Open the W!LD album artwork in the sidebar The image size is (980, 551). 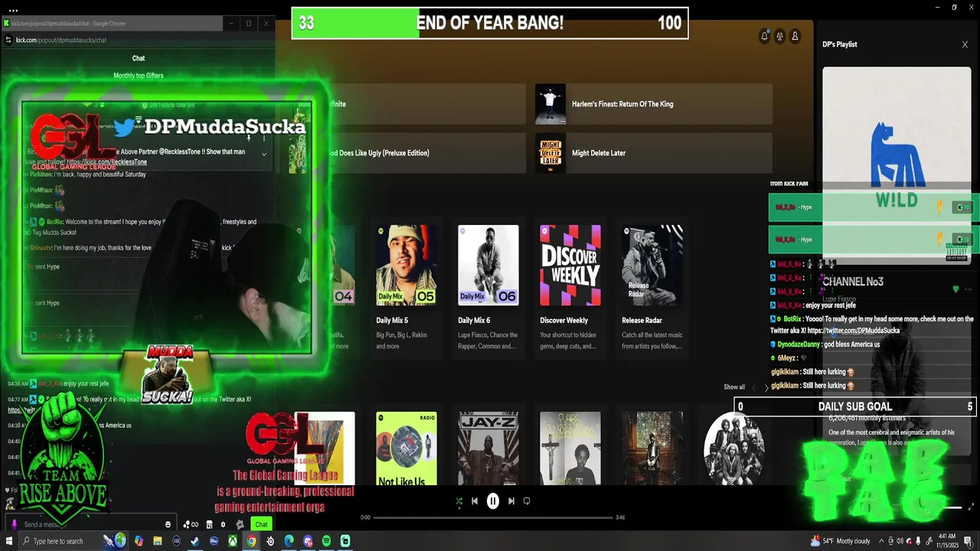tap(897, 165)
